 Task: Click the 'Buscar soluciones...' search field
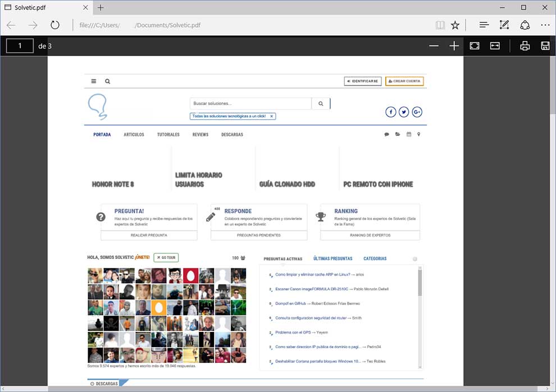(x=250, y=103)
